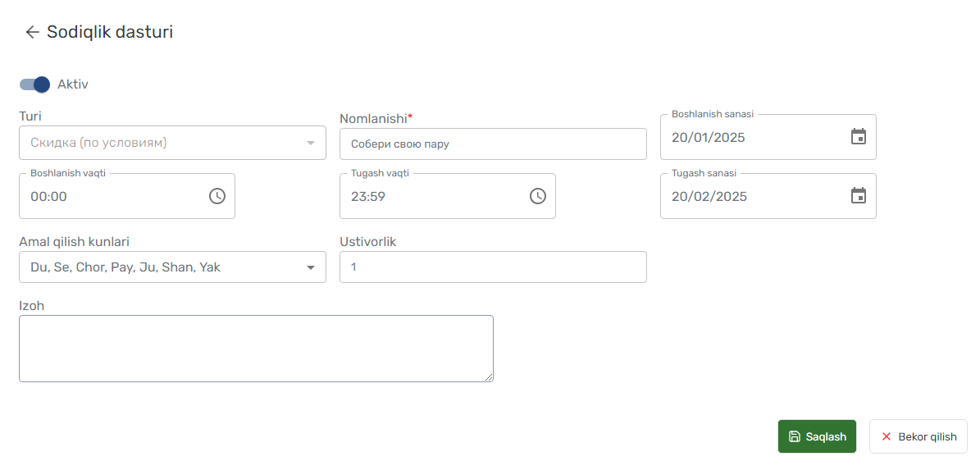This screenshot has height=470, width=980.
Task: Open calendar for Boshlanish sanasi
Action: [859, 137]
